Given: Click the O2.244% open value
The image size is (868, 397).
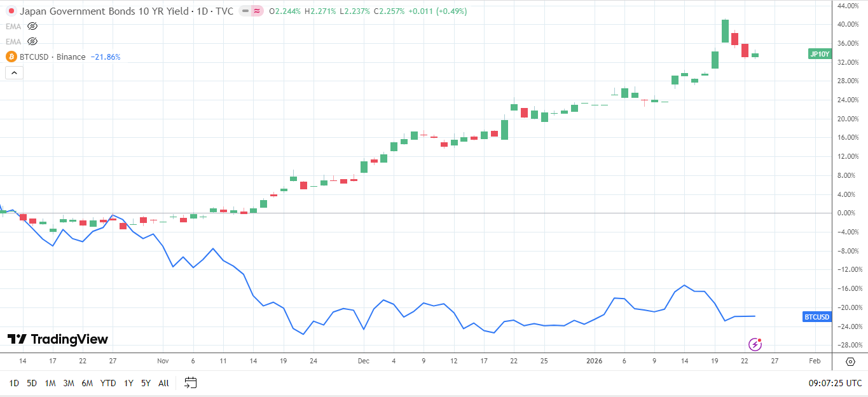Looking at the screenshot, I should click(284, 11).
